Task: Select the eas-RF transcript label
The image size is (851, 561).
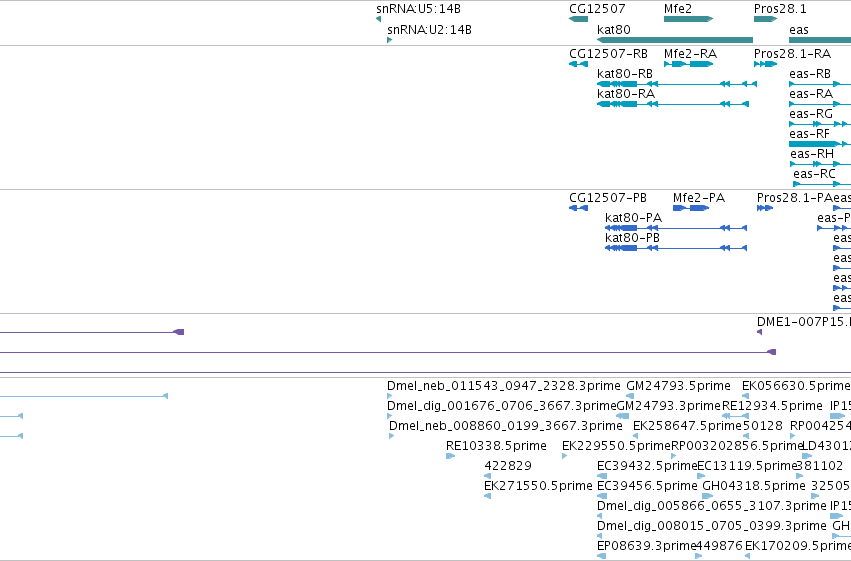Action: [x=809, y=134]
